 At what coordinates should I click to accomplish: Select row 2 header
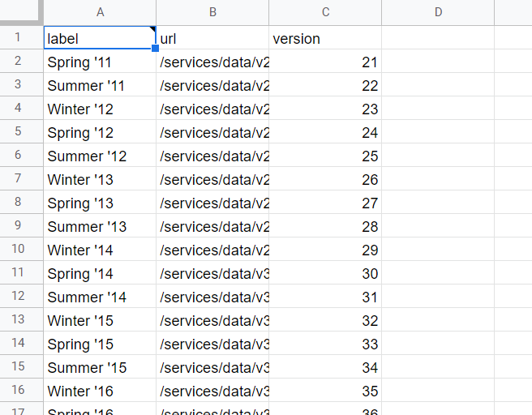[x=21, y=61]
